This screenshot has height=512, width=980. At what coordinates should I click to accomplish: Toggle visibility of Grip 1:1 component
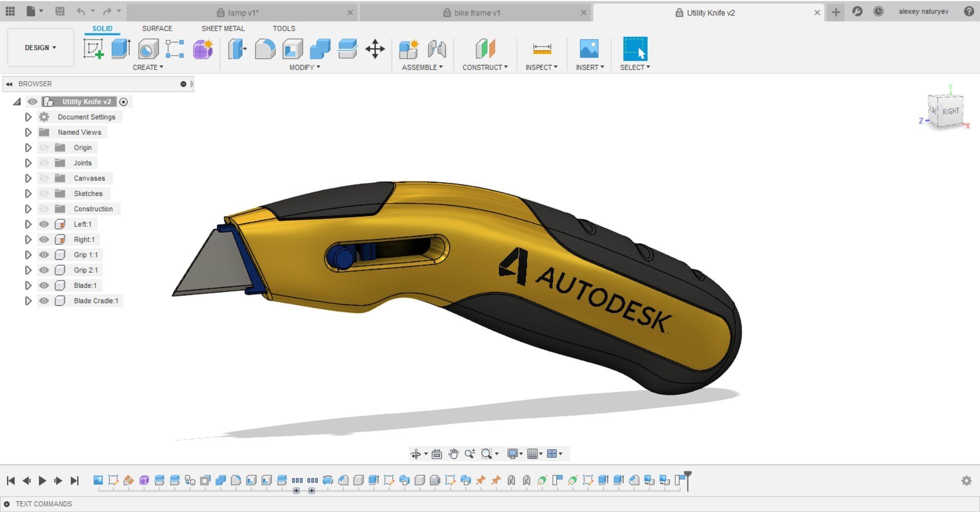(44, 255)
